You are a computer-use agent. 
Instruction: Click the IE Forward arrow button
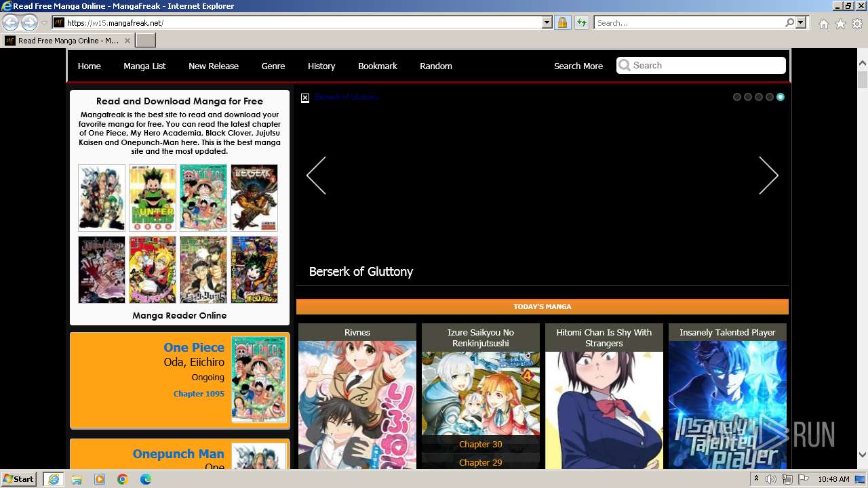(29, 22)
